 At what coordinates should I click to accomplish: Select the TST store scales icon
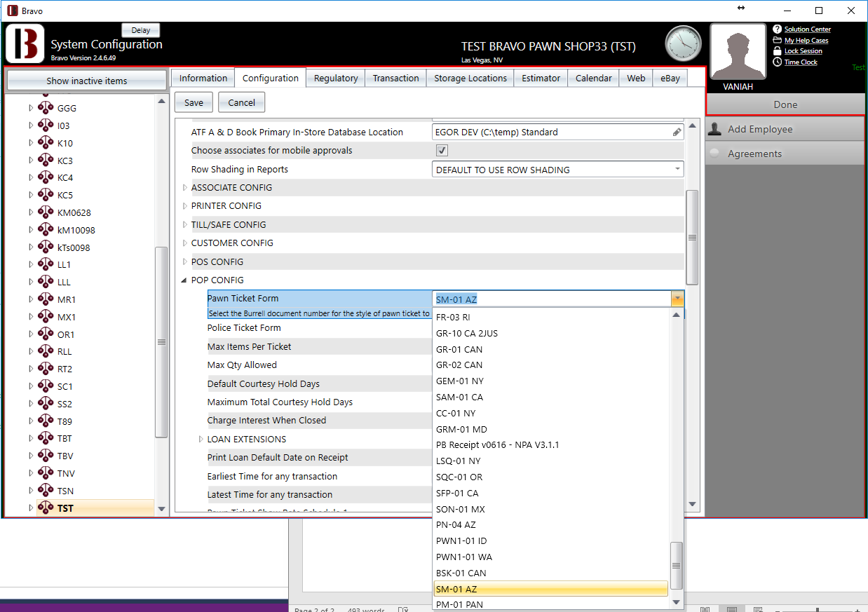coord(46,508)
